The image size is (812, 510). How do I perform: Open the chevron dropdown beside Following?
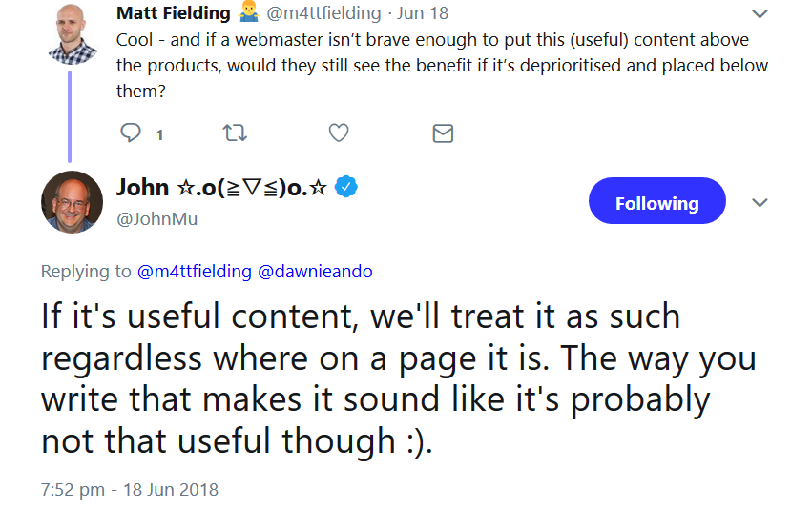pyautogui.click(x=760, y=203)
